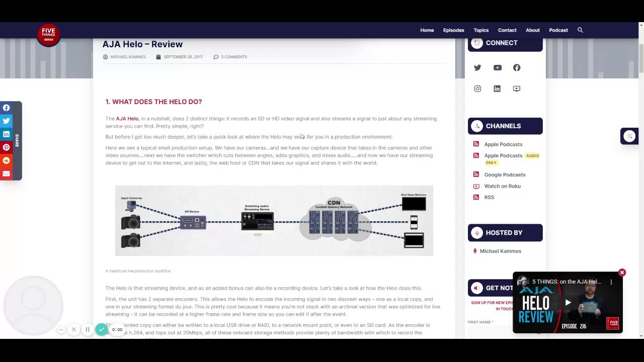Open the About menu item
The height and width of the screenshot is (362, 644).
[x=533, y=30]
